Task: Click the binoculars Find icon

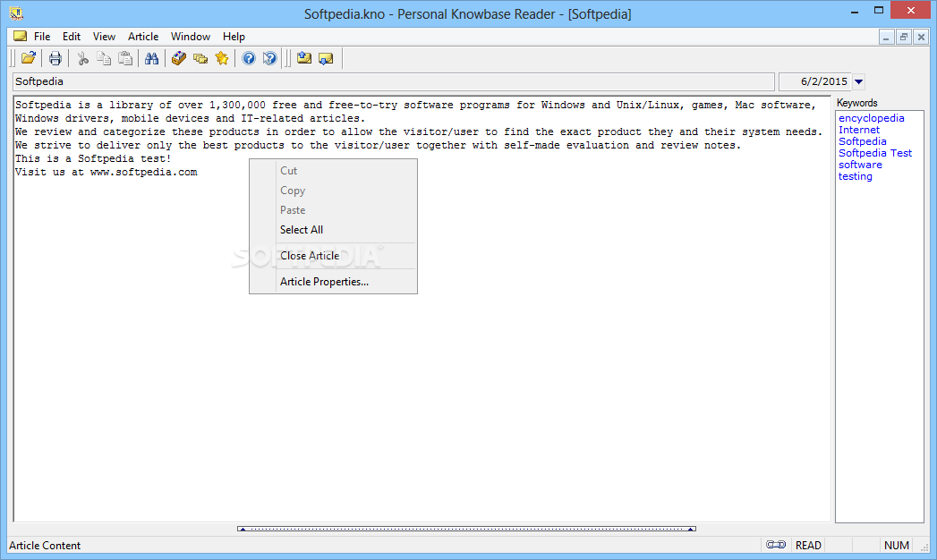Action: coord(152,58)
